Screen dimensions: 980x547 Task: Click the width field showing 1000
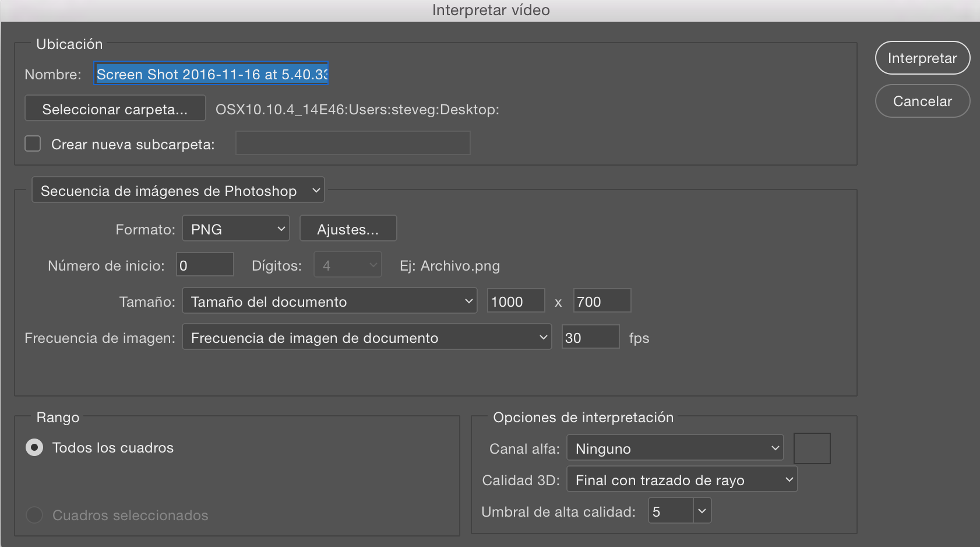[516, 301]
